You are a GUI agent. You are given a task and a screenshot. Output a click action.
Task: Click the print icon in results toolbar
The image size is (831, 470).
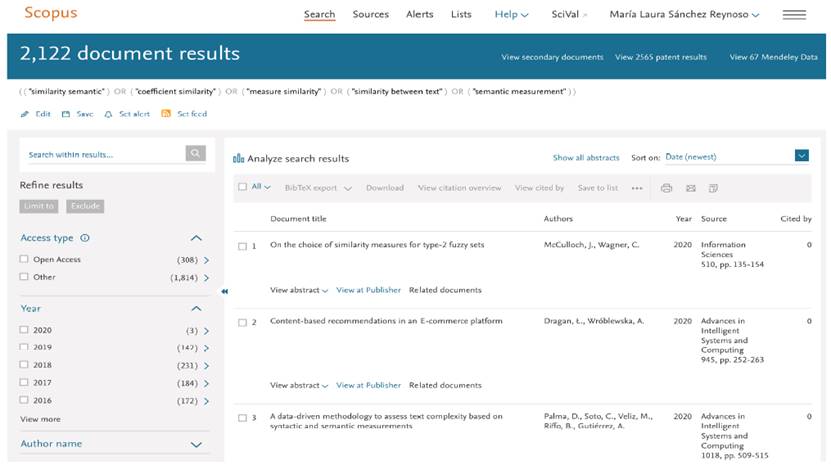pos(666,188)
